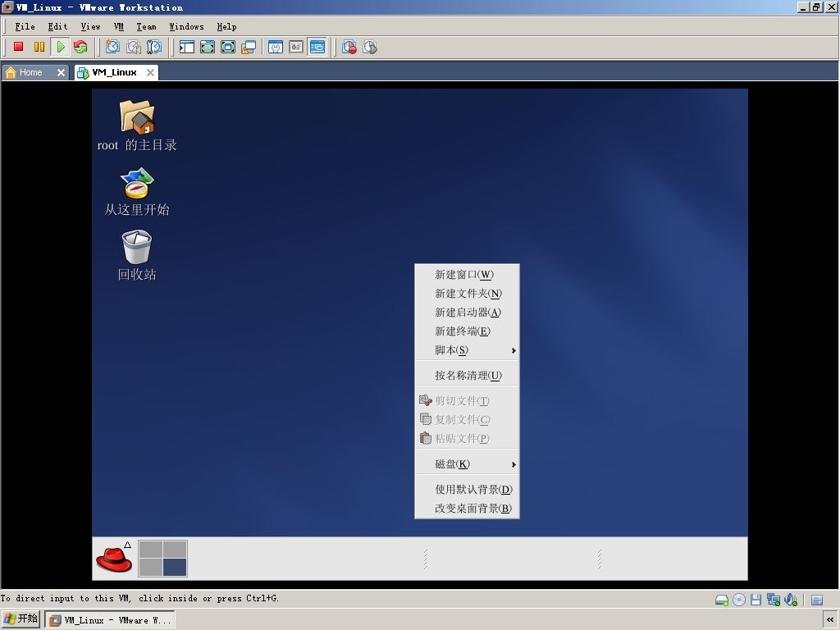
Task: Click the Record session toolbar icon
Action: tap(349, 47)
